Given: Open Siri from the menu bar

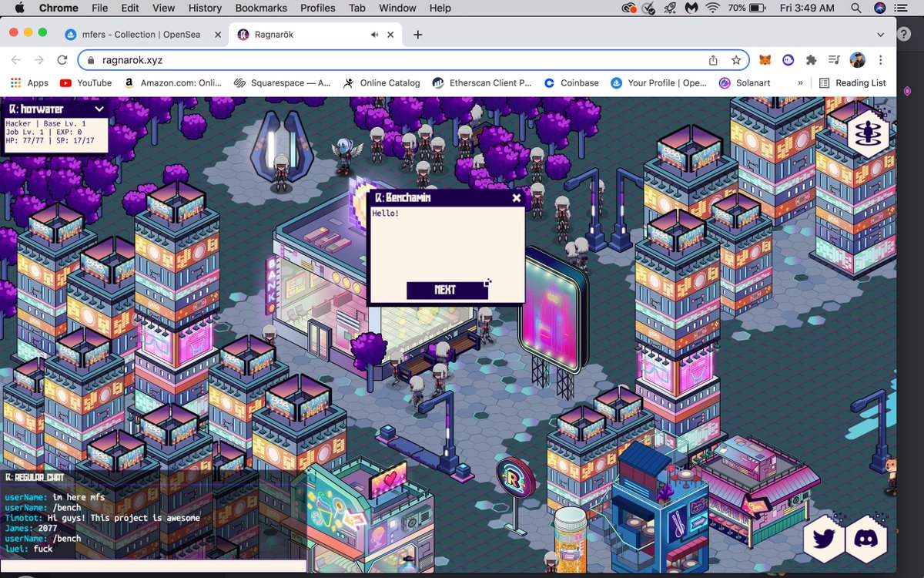Looking at the screenshot, I should tap(880, 8).
